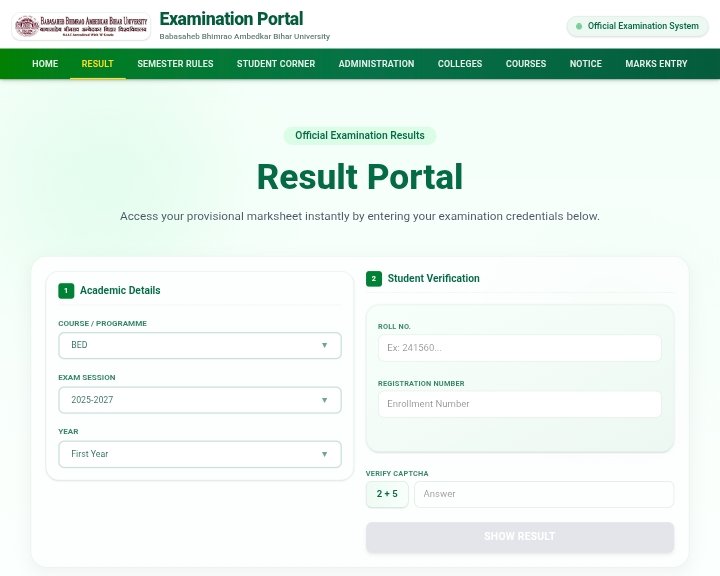Click the step 1 badge beside Academic Details
This screenshot has height=576, width=720.
66,290
